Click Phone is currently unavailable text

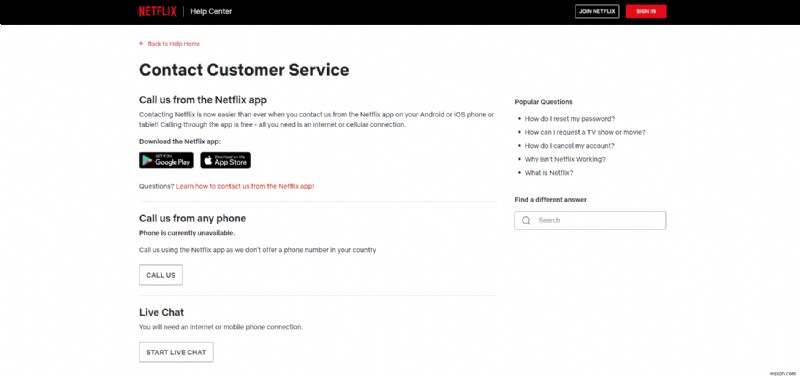pos(187,233)
